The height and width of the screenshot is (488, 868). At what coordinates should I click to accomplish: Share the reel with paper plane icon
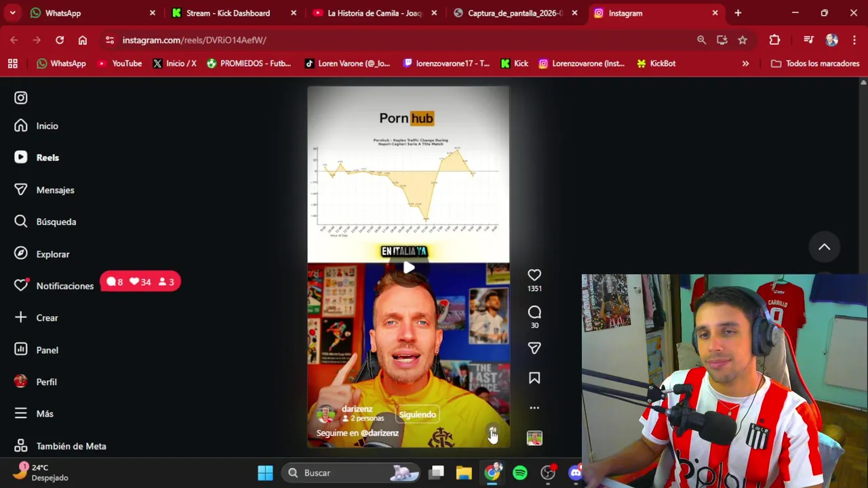click(x=534, y=348)
